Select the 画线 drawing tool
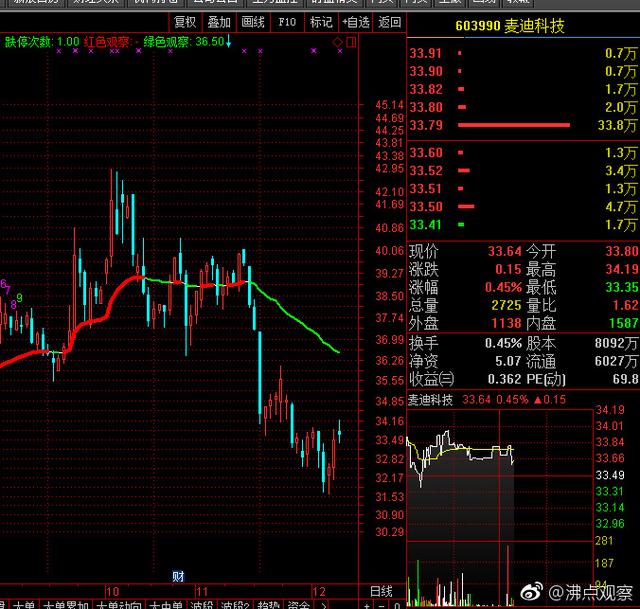640x609 pixels. tap(253, 21)
